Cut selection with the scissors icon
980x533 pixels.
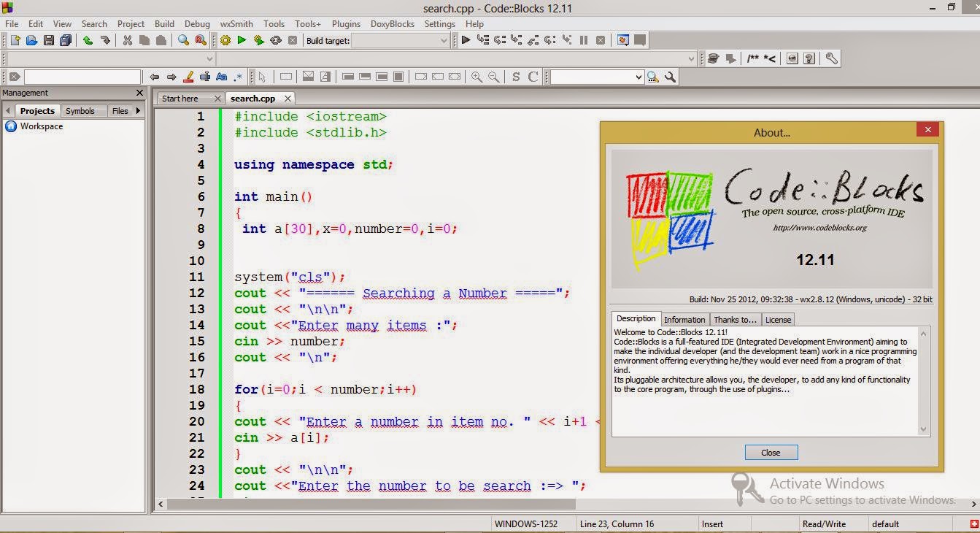[x=128, y=41]
